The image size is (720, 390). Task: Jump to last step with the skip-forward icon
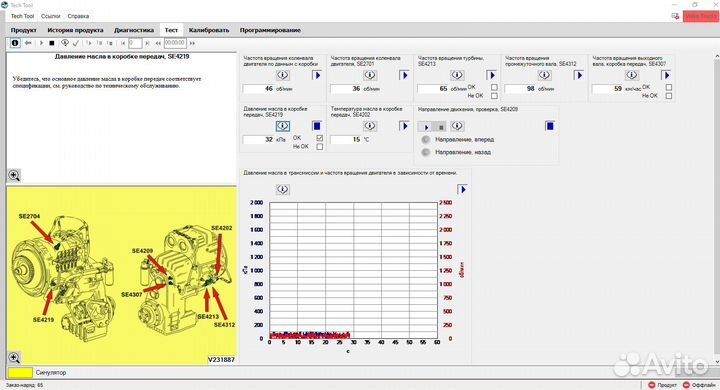point(147,43)
